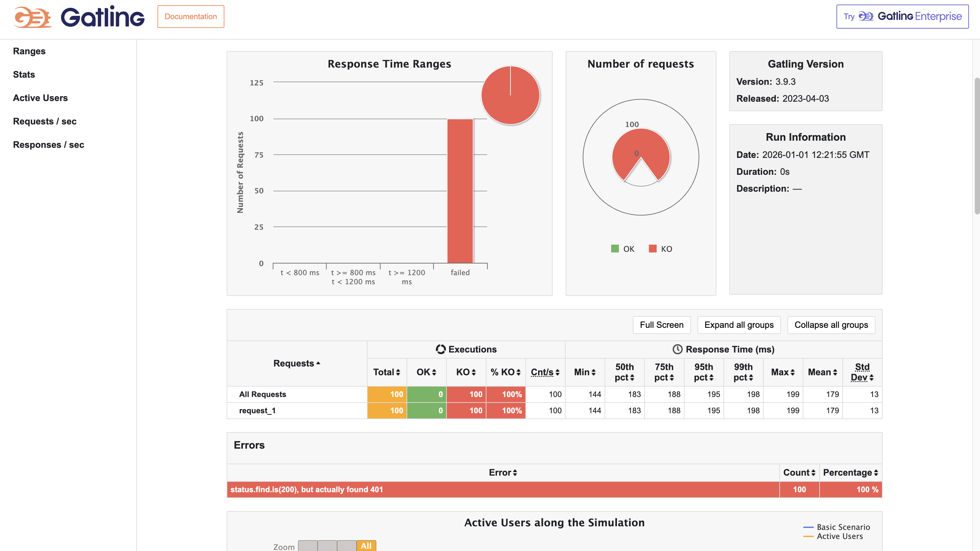This screenshot has height=551, width=980.
Task: Collapse all groups in the stats table
Action: tap(831, 325)
